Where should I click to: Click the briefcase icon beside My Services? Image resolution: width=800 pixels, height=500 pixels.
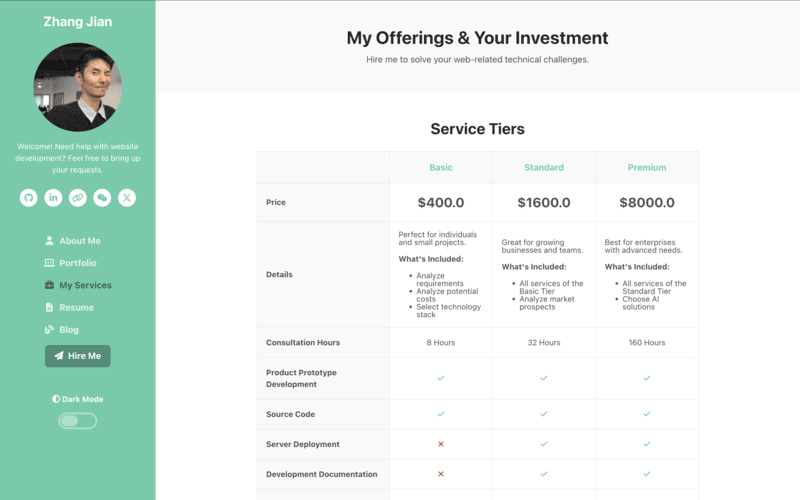coord(50,285)
